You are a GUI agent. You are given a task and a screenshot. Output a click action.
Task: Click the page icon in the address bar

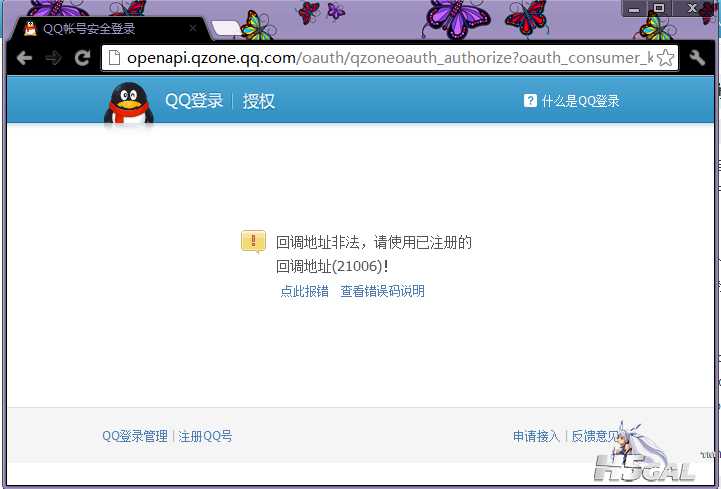click(114, 58)
